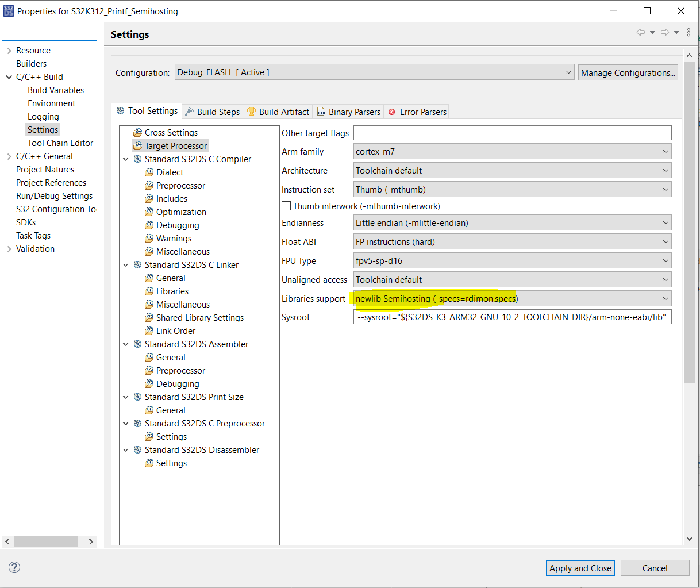Select Optimization under Standard S32DS C Compiler

pyautogui.click(x=180, y=212)
